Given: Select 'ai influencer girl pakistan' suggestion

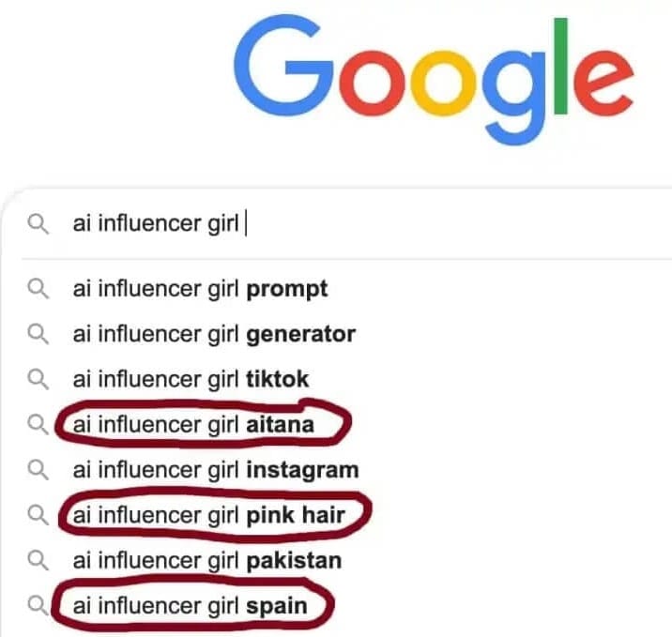Looking at the screenshot, I should 206,561.
